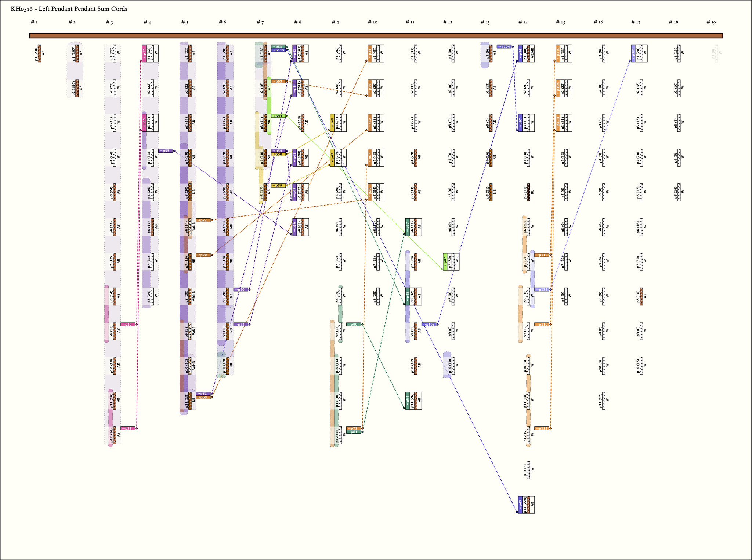Select the light green →p93 tag
Screen dimensions: 752x560
[x=278, y=116]
